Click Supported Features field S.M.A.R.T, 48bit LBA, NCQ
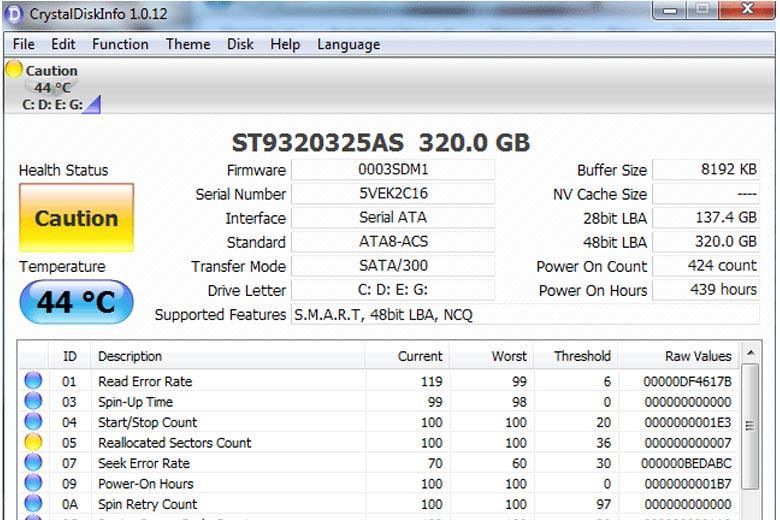 coord(525,314)
